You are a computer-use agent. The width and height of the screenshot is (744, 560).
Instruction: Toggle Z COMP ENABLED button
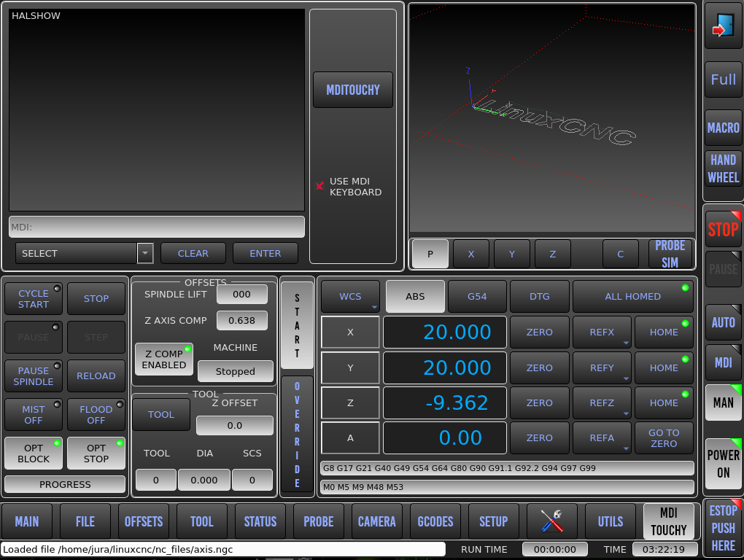(164, 359)
